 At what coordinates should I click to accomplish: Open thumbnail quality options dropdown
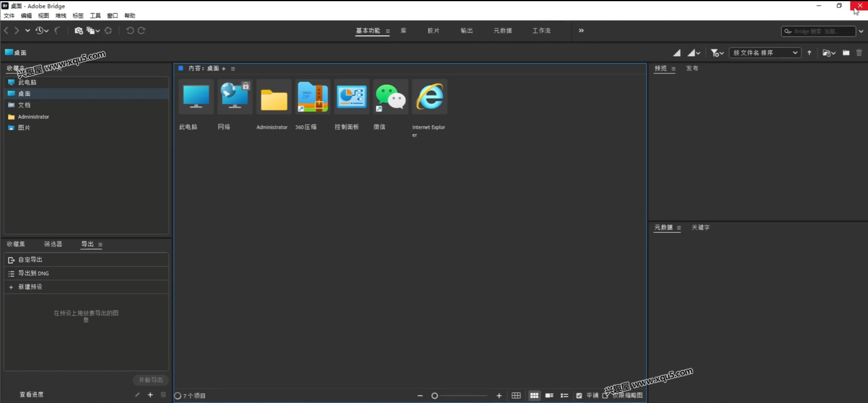694,52
